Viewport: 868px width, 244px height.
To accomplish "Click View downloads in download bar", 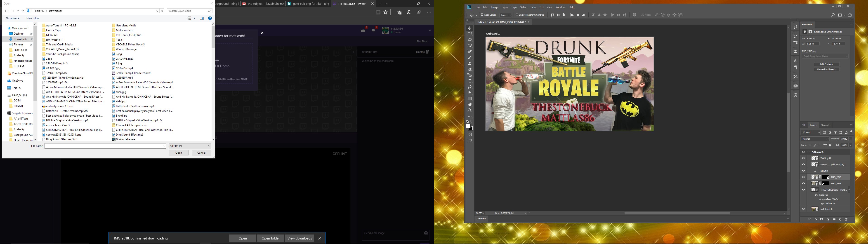I will (300, 238).
